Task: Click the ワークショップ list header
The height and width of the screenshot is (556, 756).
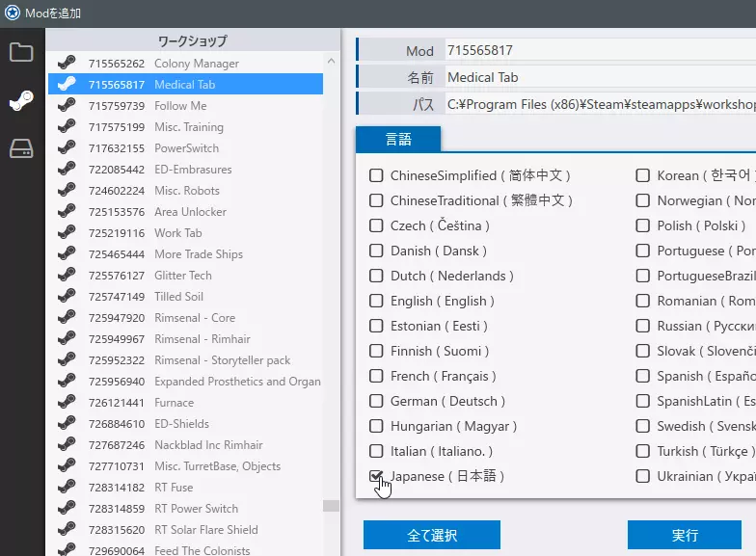Action: [x=193, y=40]
